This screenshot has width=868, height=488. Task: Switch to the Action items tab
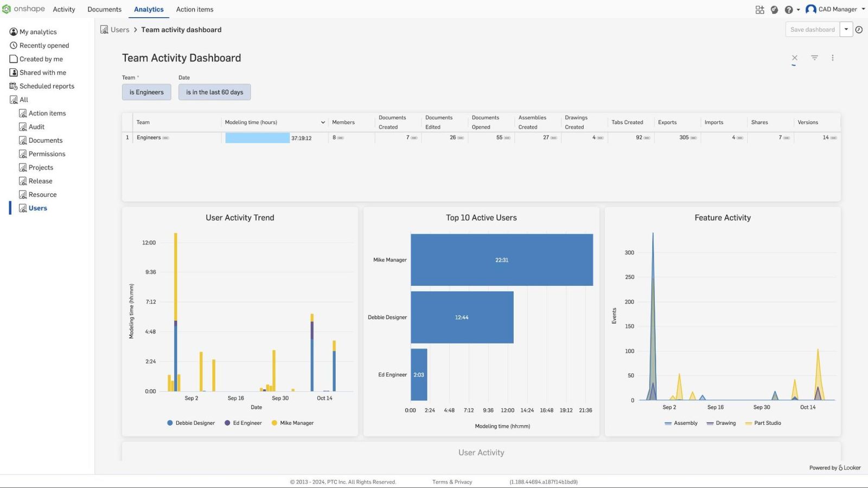tap(194, 9)
